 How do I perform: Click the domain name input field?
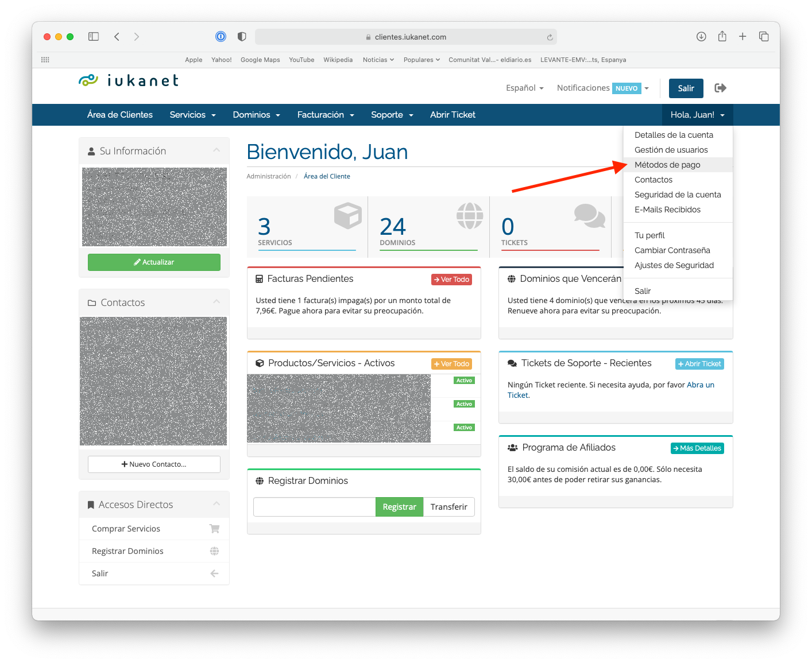315,507
